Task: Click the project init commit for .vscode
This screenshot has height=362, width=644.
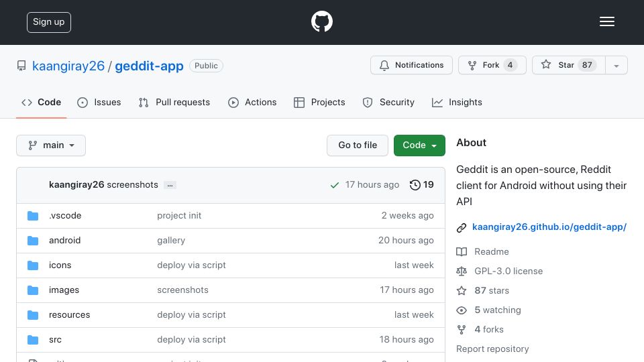Action: click(x=179, y=215)
